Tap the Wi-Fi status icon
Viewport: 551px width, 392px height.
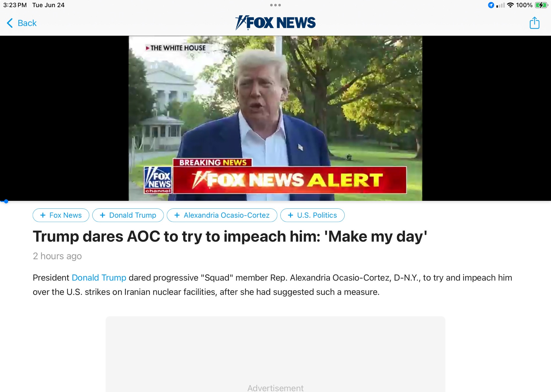click(x=510, y=5)
